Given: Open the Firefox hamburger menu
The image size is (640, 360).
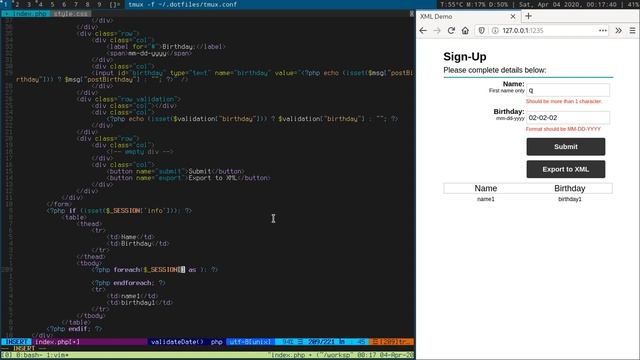Looking at the screenshot, I should click(x=632, y=31).
